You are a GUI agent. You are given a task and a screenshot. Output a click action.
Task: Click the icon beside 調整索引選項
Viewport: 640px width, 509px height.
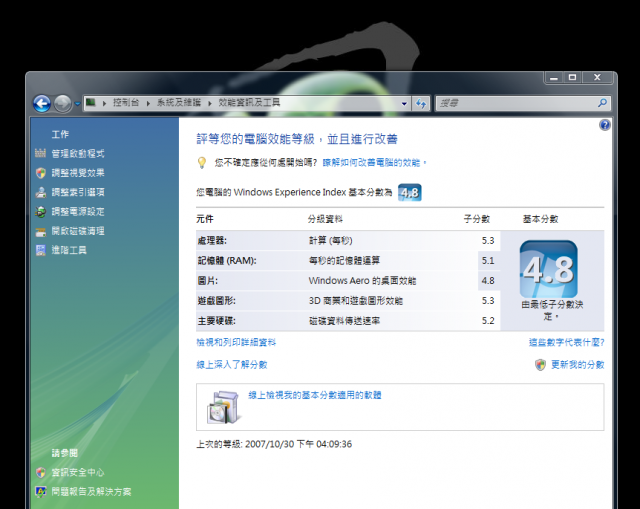tap(40, 192)
